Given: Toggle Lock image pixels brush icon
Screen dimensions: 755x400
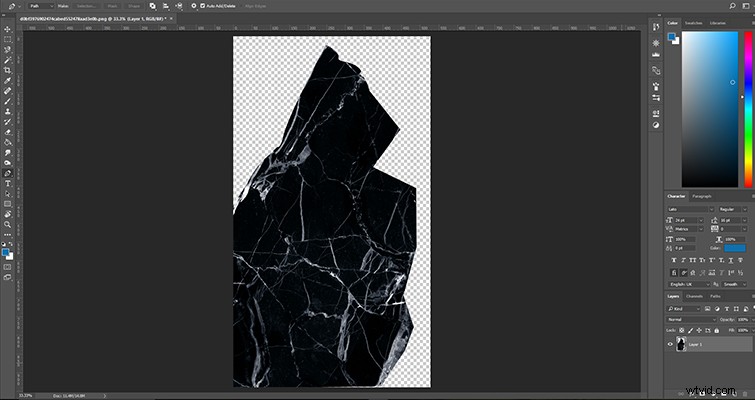Looking at the screenshot, I should (x=690, y=331).
